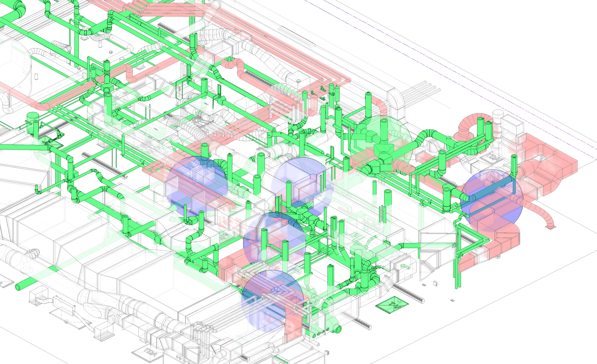Click the green diamond floor marker
Image resolution: width=597 pixels, height=364 pixels.
point(392,305)
